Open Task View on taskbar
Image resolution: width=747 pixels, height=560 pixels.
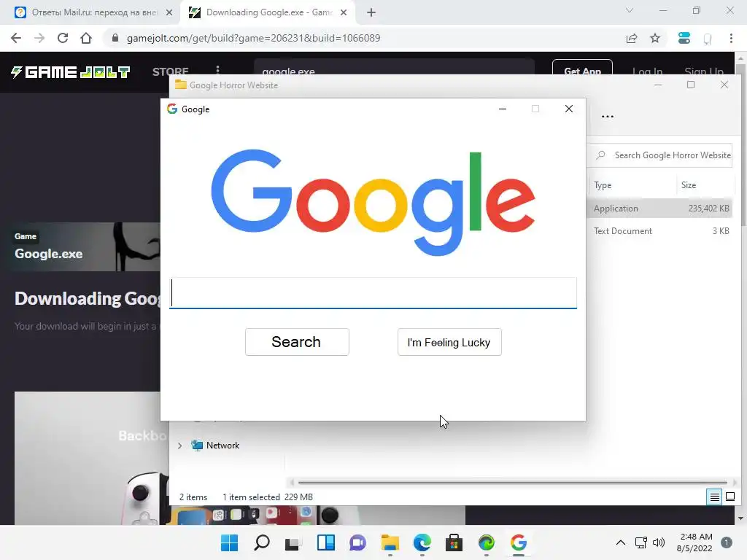click(292, 542)
